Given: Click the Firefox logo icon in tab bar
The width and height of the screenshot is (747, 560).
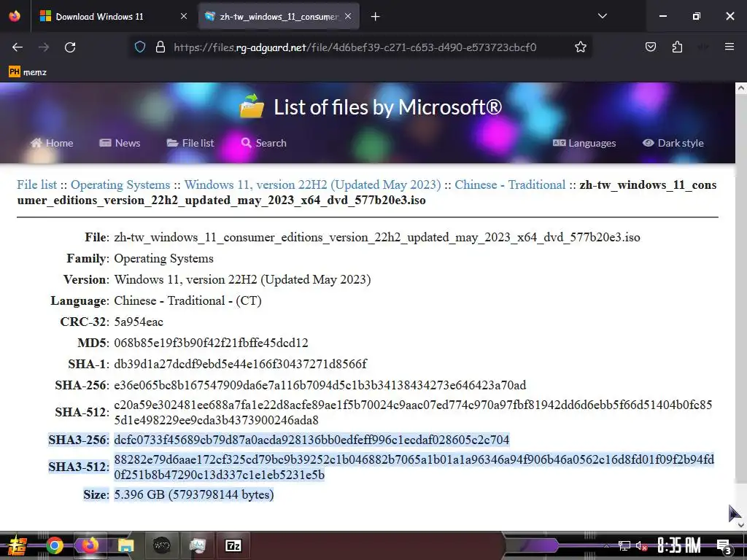Looking at the screenshot, I should [15, 16].
